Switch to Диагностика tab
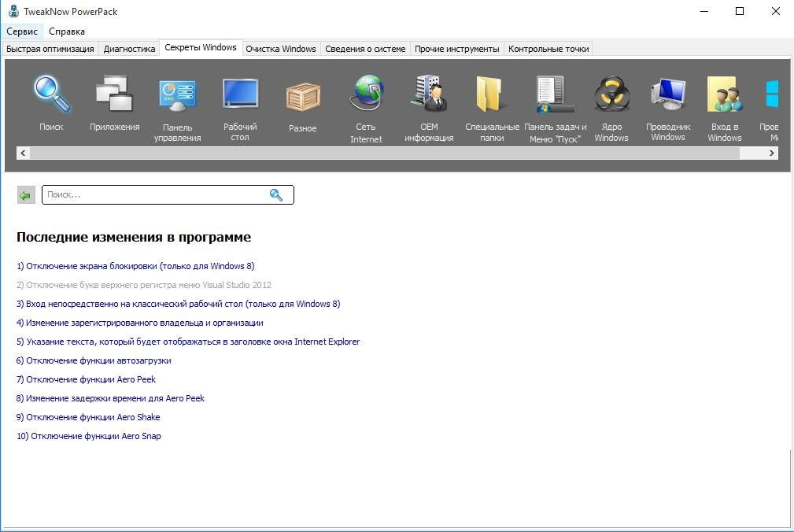 pos(129,49)
